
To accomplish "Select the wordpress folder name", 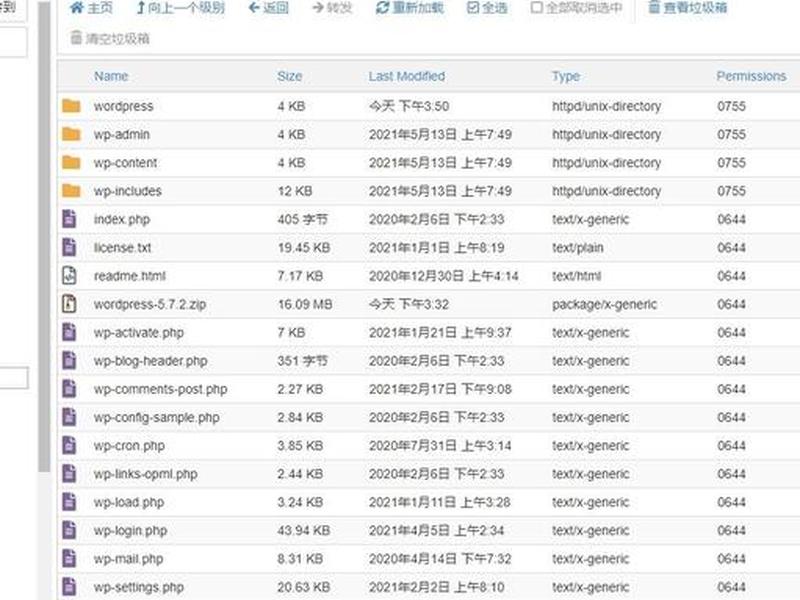I will point(123,106).
